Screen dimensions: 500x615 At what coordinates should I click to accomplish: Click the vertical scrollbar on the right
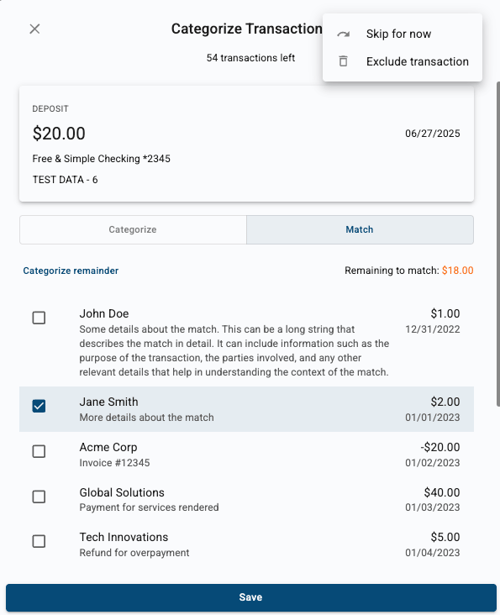[x=498, y=243]
